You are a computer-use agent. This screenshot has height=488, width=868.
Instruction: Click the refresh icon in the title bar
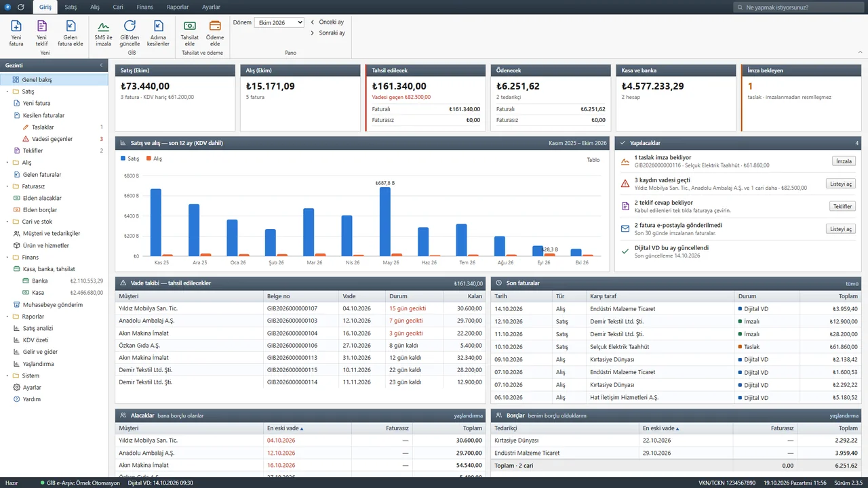coord(21,7)
